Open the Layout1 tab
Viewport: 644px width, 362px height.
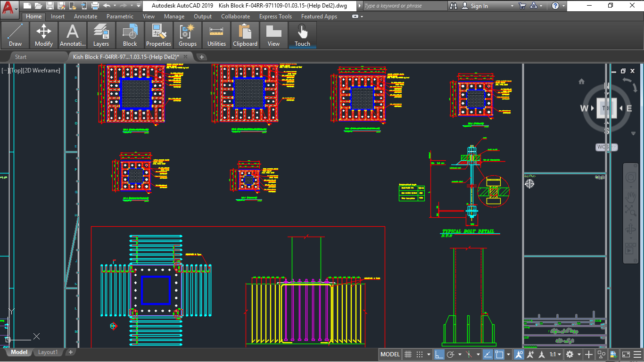[48, 352]
